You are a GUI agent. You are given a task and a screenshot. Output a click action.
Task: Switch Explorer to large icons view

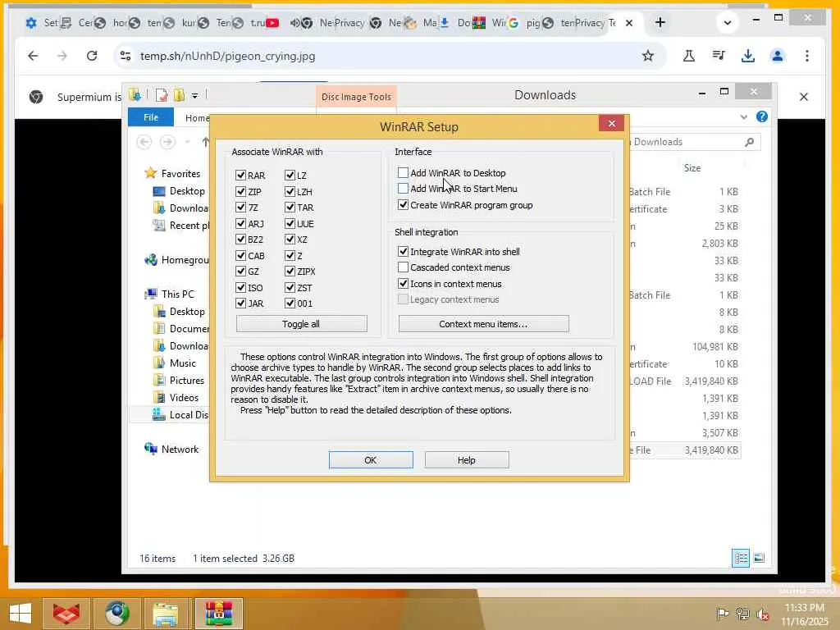click(x=759, y=558)
